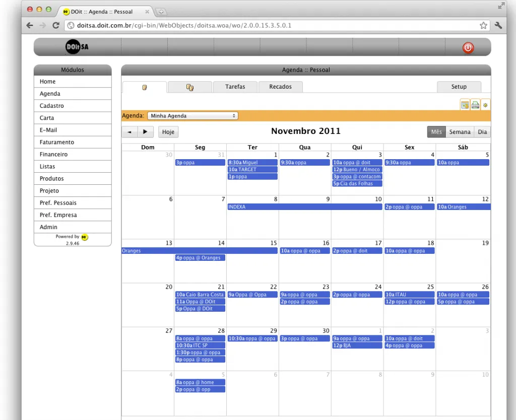Open Cadastro module
516x420 pixels.
[x=73, y=106]
